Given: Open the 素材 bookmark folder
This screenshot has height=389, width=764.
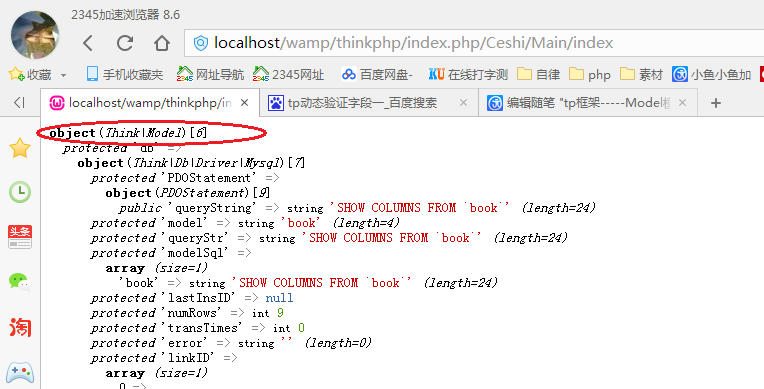Looking at the screenshot, I should click(641, 75).
